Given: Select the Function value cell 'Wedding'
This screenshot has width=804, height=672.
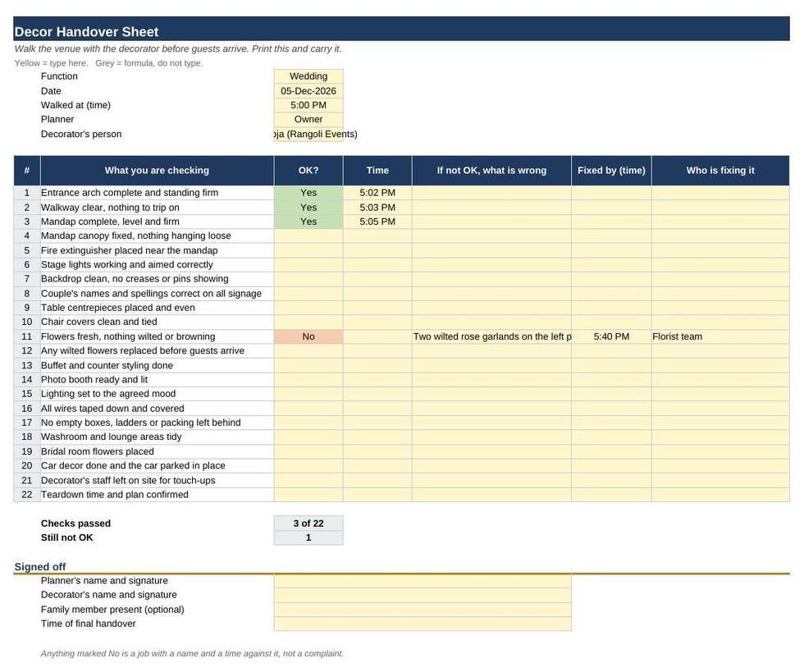Looking at the screenshot, I should click(308, 76).
